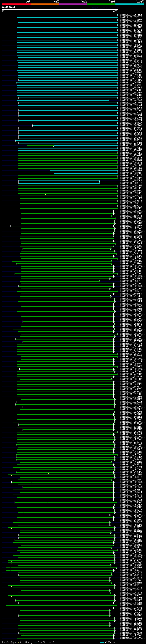Open hit UniRef100_Q3L1H0

131,27
